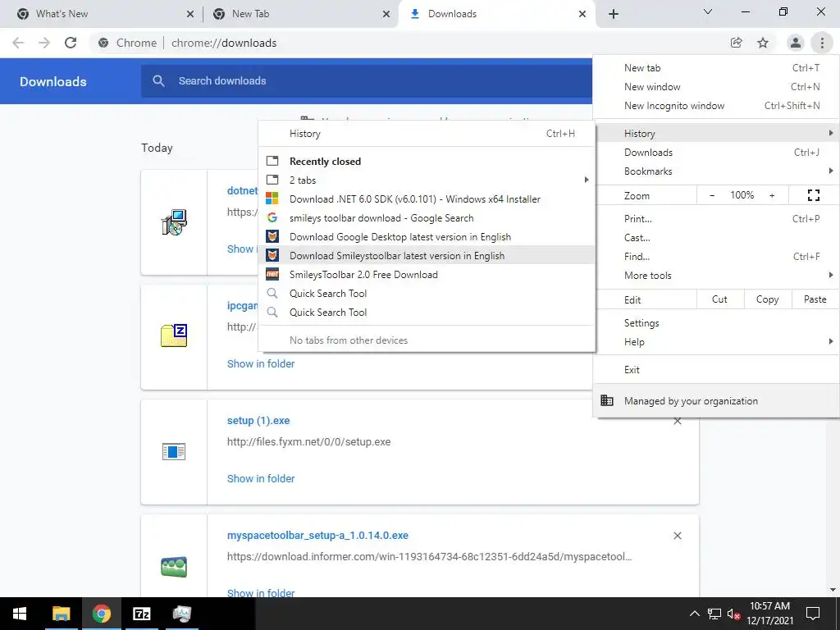
Task: Click the share page icon
Action: (x=737, y=43)
